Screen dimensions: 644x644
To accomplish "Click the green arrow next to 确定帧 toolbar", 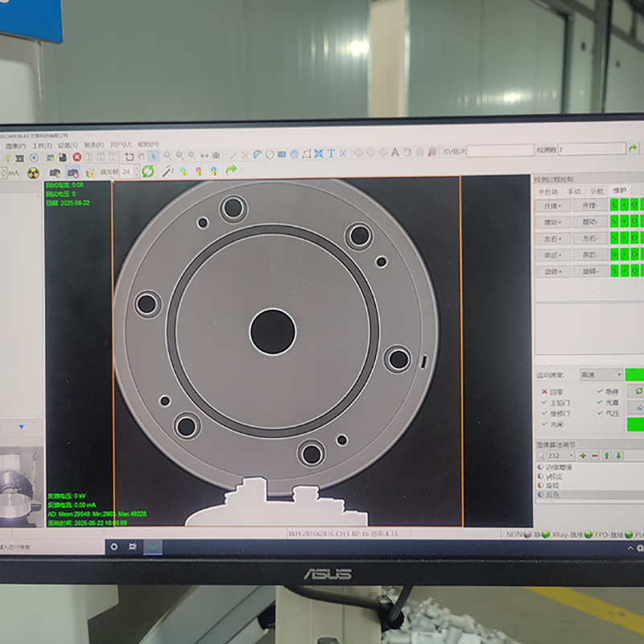I will (x=231, y=170).
